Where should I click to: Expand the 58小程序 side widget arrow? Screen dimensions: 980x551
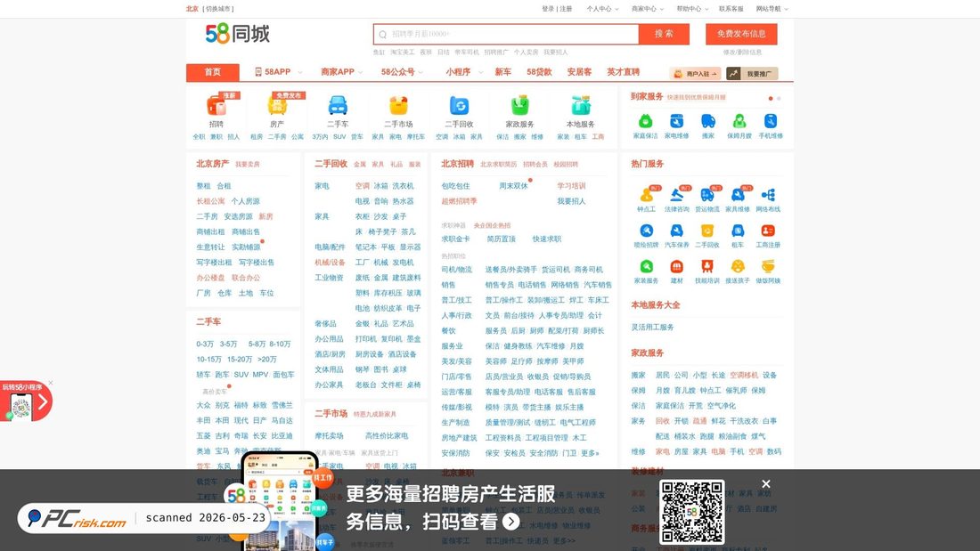[x=43, y=401]
